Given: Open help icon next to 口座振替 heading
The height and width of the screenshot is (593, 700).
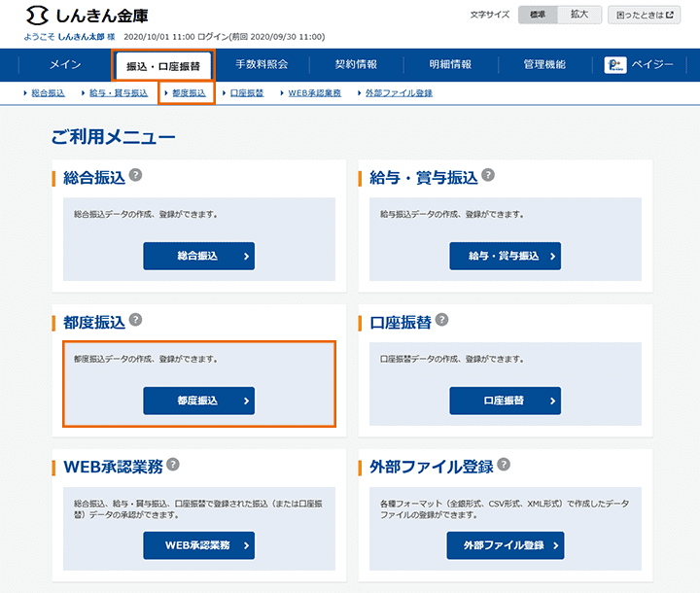Looking at the screenshot, I should click(441, 319).
